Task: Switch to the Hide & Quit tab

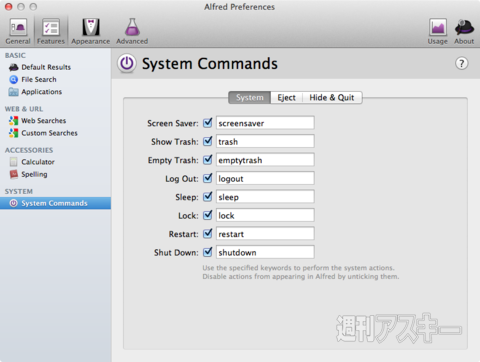Action: pyautogui.click(x=332, y=97)
